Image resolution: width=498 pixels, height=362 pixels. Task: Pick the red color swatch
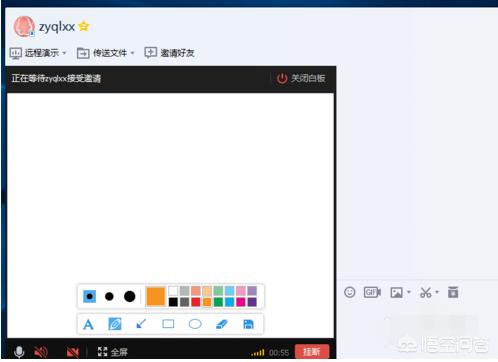click(196, 302)
